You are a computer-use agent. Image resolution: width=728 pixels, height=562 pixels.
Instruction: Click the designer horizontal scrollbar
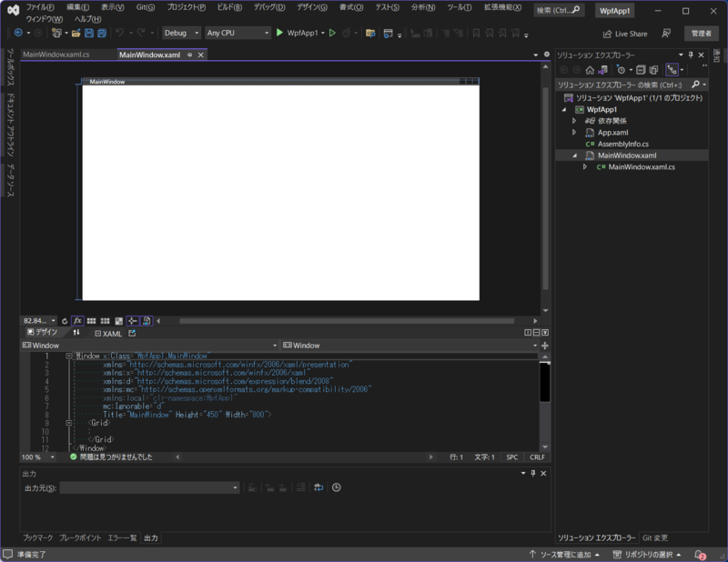click(347, 321)
